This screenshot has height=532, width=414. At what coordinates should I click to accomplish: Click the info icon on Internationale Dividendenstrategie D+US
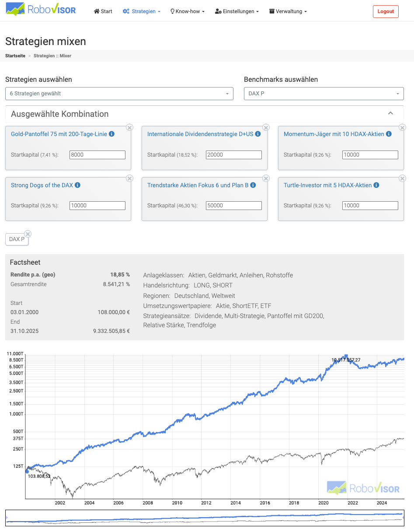click(x=257, y=134)
